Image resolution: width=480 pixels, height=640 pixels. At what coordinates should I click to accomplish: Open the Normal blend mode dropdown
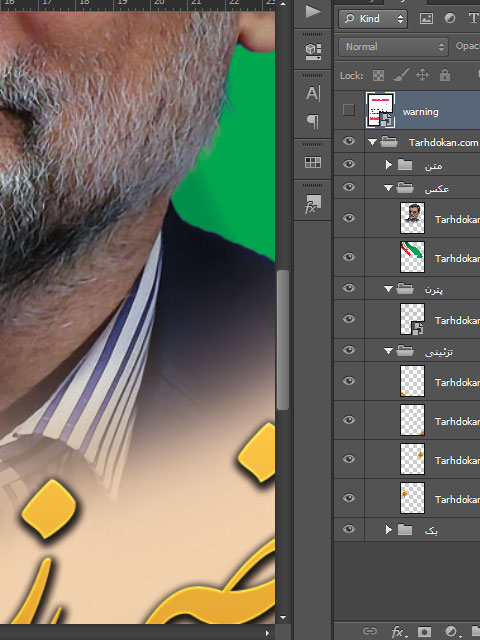[x=393, y=47]
